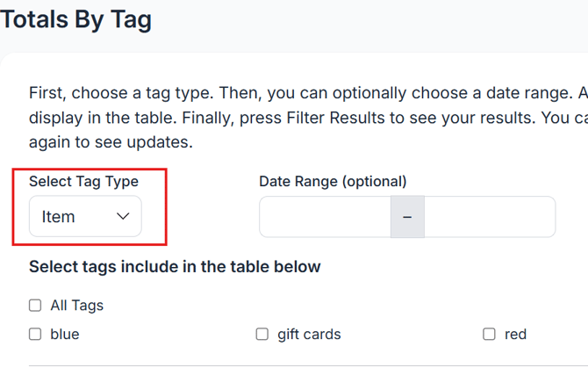Click the chevron arrow beside Item
Image resolution: width=588 pixels, height=368 pixels.
tap(123, 216)
